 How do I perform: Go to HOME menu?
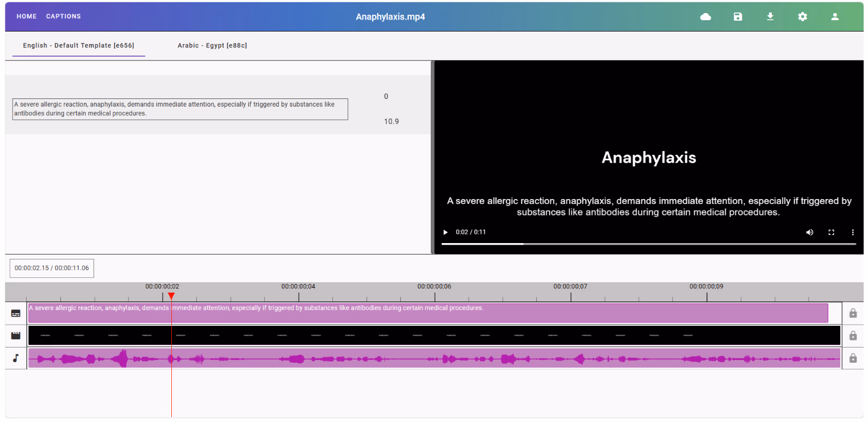27,16
